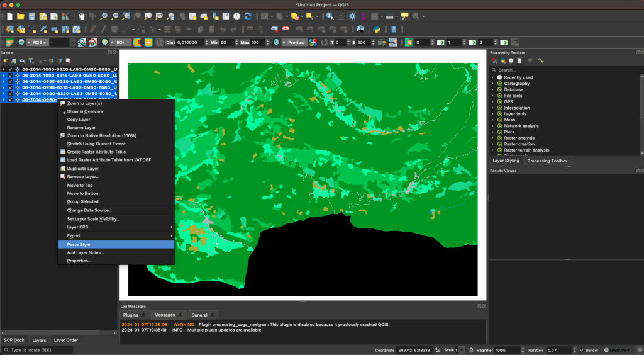Viewport: 644px width, 355px height.
Task: Click the Identify Features tool
Action: (x=330, y=16)
